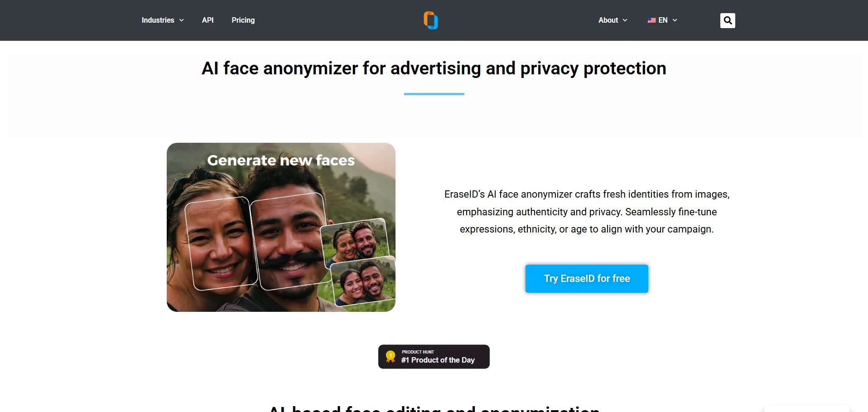Expand the About dropdown menu
The height and width of the screenshot is (412, 868).
613,20
